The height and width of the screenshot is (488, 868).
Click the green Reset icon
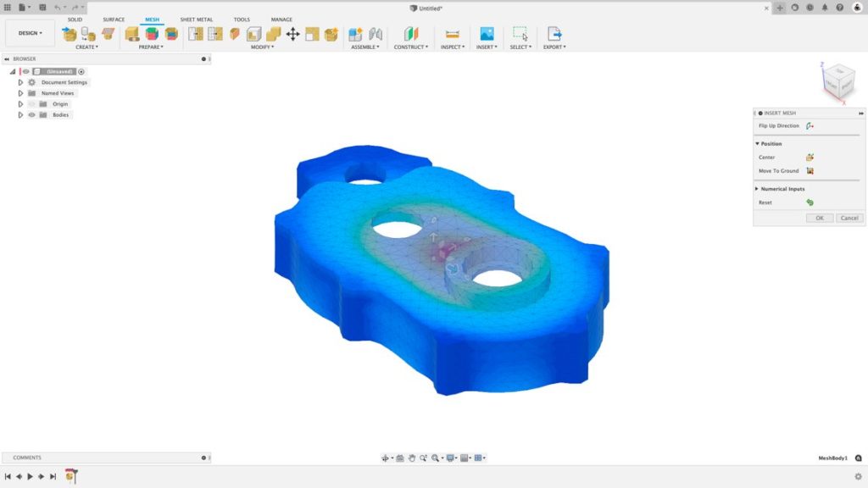[809, 202]
